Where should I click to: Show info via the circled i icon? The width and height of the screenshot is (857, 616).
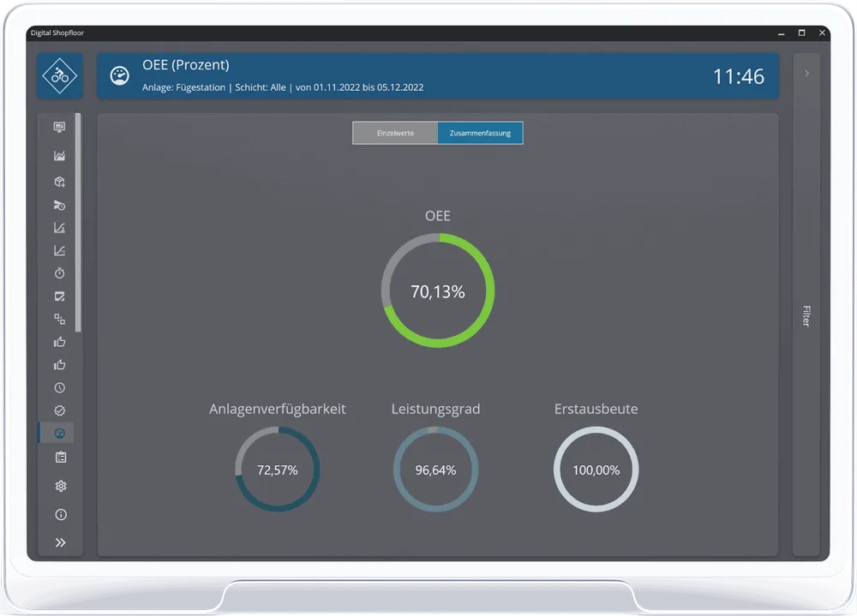(61, 514)
